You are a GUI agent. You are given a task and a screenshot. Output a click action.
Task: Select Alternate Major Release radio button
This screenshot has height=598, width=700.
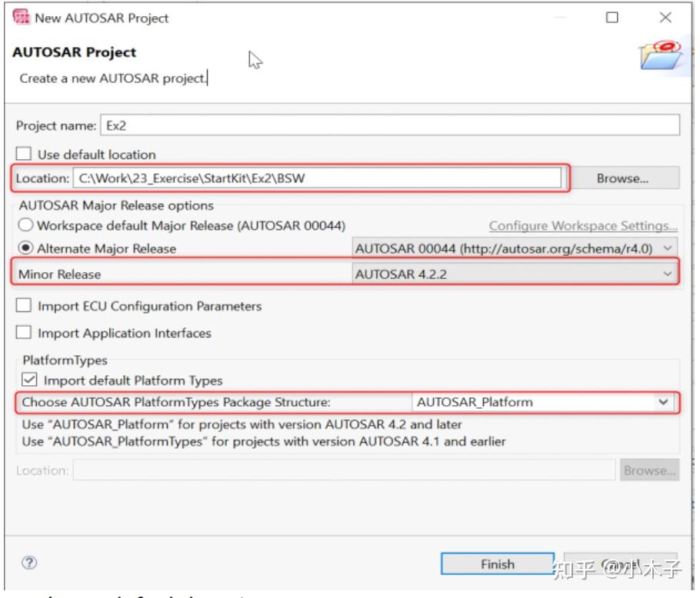point(26,248)
